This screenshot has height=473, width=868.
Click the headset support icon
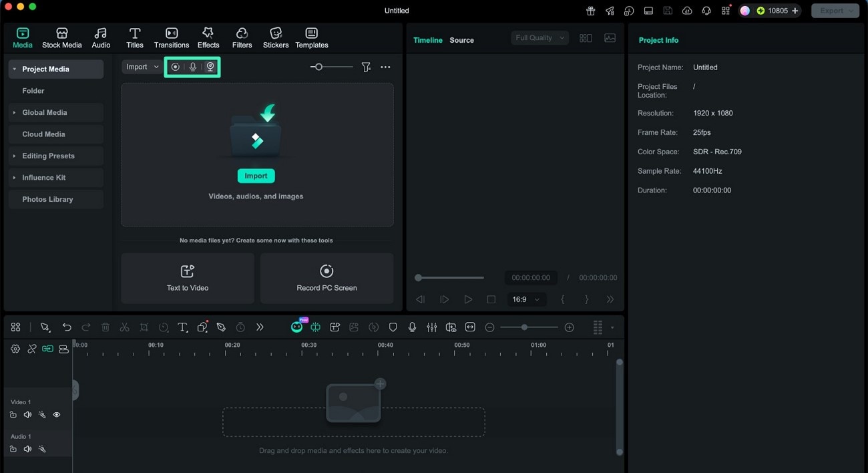point(706,11)
